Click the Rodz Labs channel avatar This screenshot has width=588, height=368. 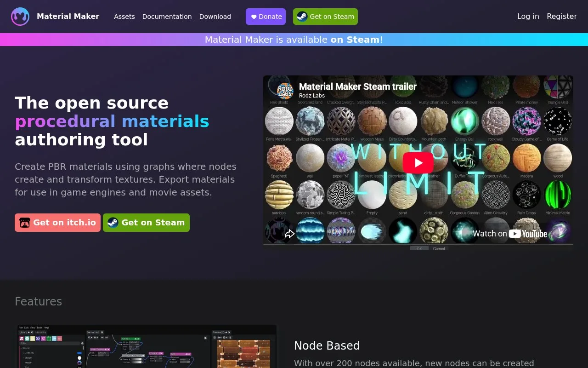click(x=285, y=90)
